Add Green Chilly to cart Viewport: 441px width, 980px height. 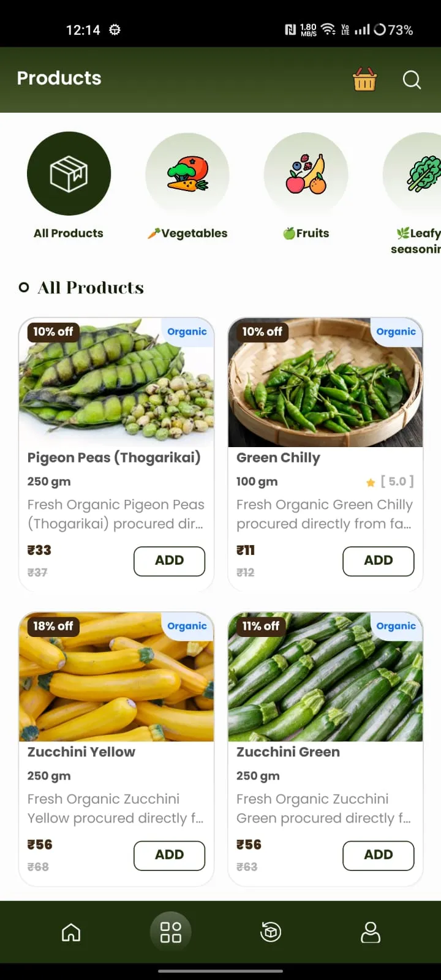(378, 560)
